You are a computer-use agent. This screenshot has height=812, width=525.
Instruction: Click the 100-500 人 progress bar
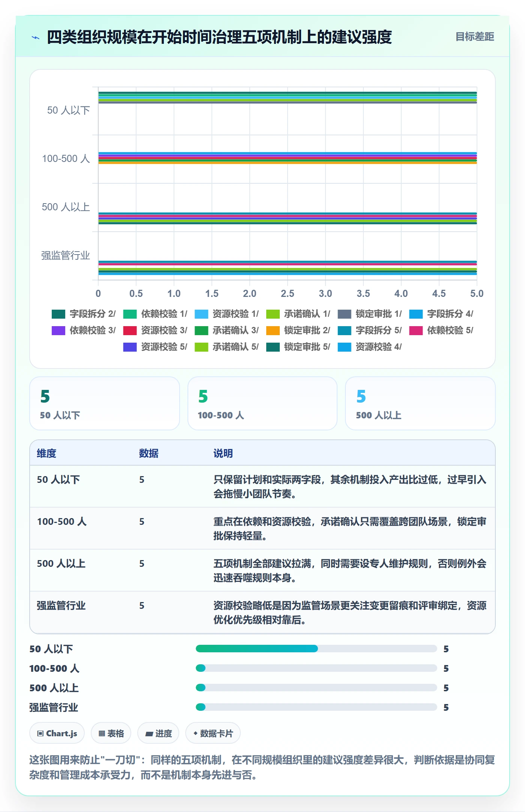[x=316, y=668]
